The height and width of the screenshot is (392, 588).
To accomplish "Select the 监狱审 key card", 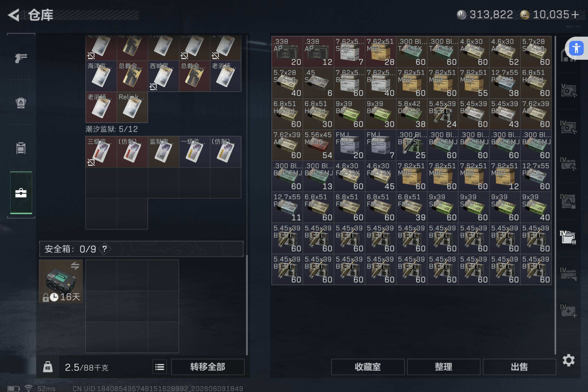I will [164, 152].
